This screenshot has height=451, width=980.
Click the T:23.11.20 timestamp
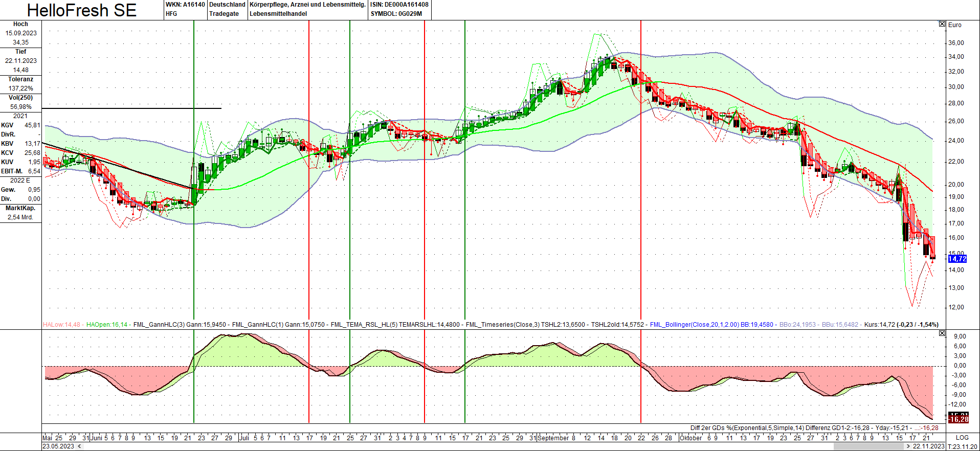coord(963,446)
